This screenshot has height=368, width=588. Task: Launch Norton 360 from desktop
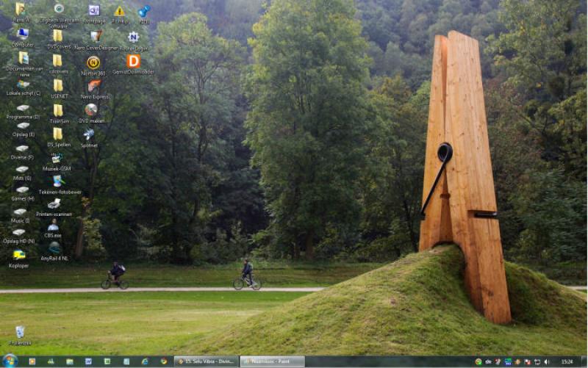(93, 62)
